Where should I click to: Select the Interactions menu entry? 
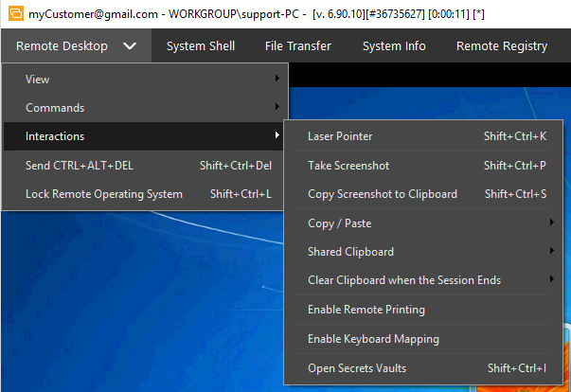142,136
